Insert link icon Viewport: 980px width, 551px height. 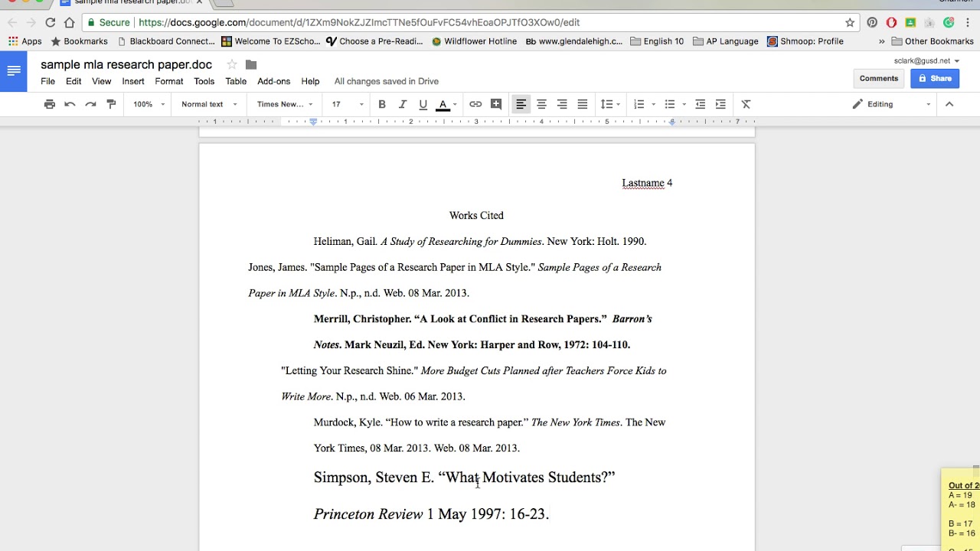(x=475, y=104)
